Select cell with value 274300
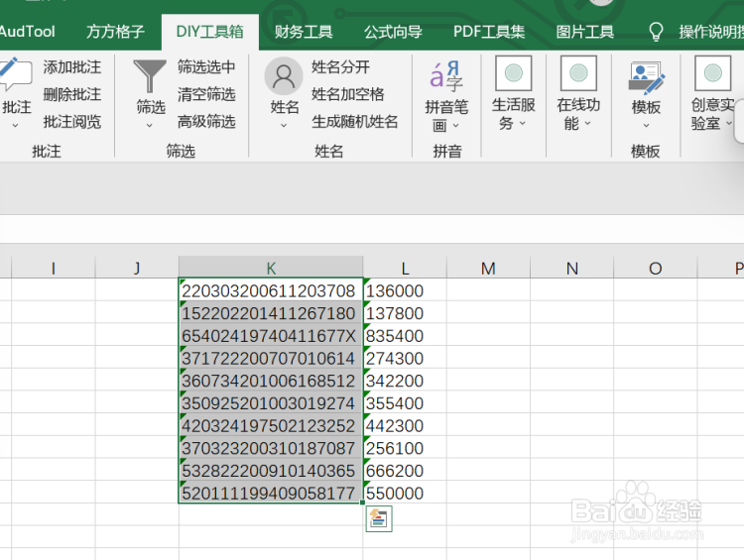 tap(405, 358)
